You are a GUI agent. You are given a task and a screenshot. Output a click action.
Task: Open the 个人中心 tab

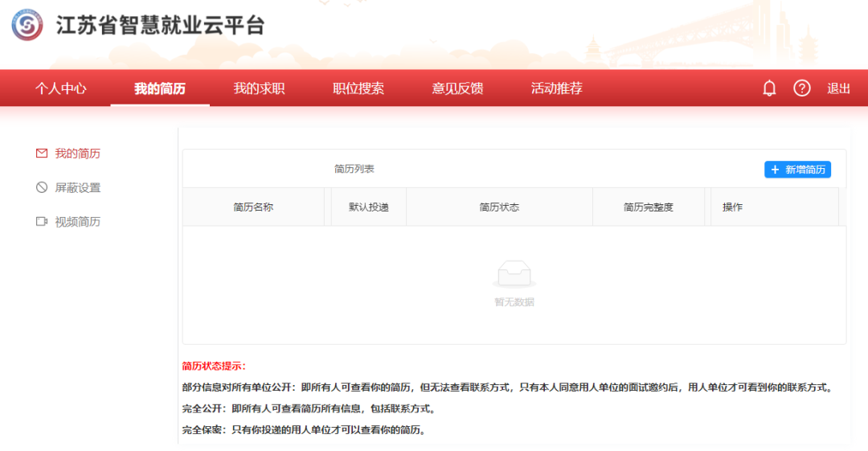(60, 88)
